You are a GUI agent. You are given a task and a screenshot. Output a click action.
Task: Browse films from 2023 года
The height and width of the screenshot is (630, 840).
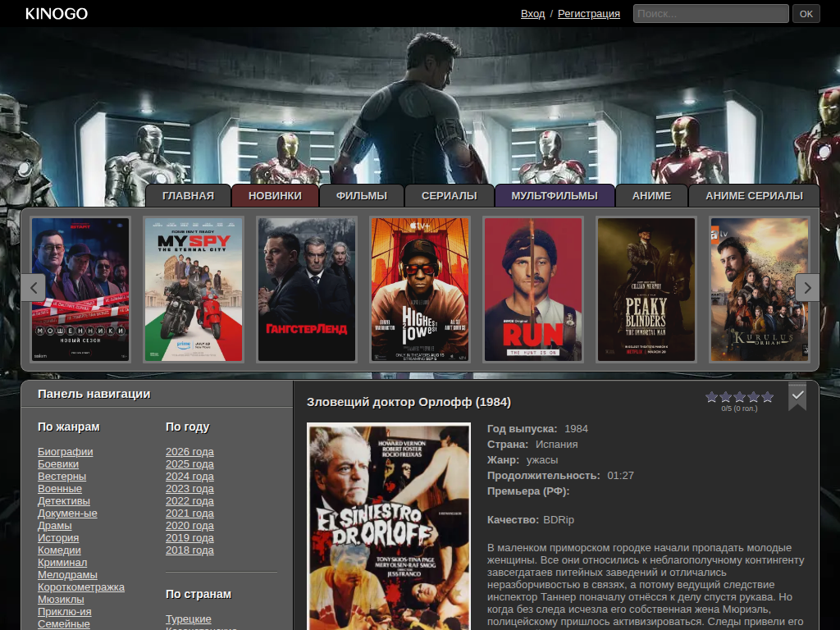tap(189, 489)
